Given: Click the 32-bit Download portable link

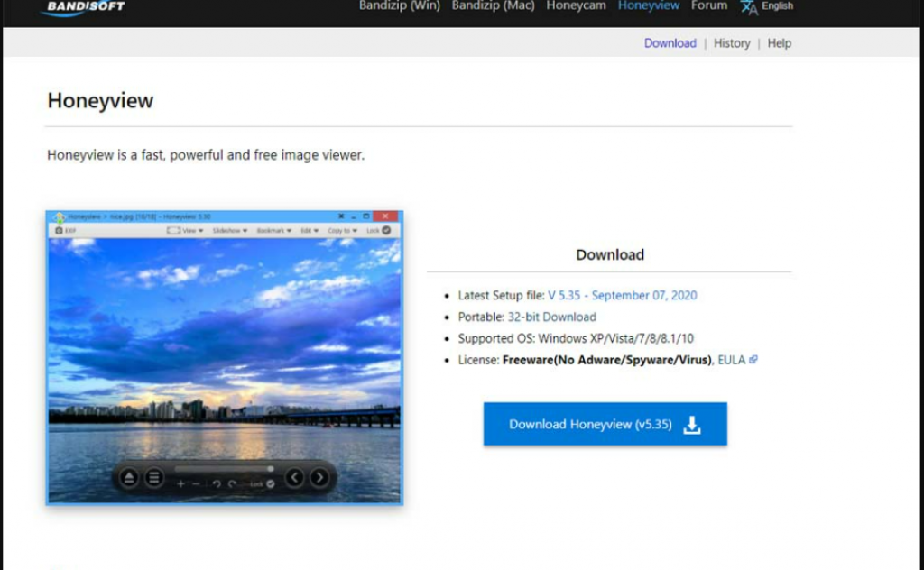Looking at the screenshot, I should tap(551, 317).
